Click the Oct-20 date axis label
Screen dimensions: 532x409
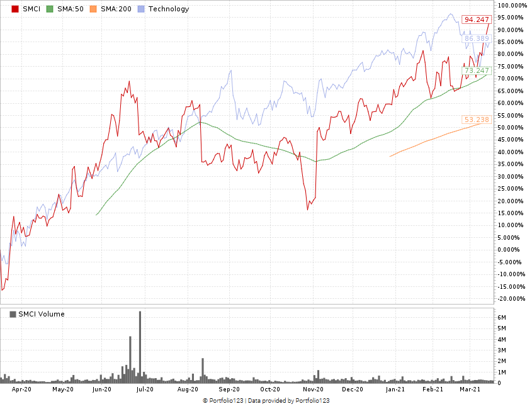pos(270,389)
